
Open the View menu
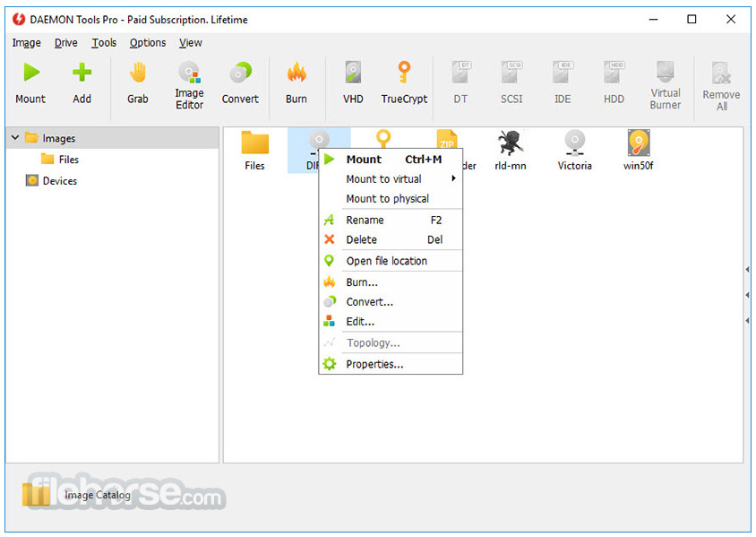[x=191, y=43]
